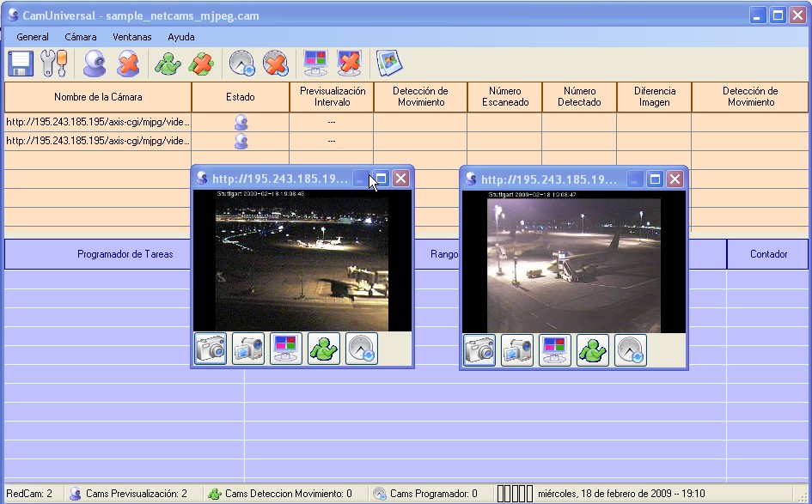
Task: Open settings with the wrench and screwdriver icon
Action: pyautogui.click(x=54, y=64)
